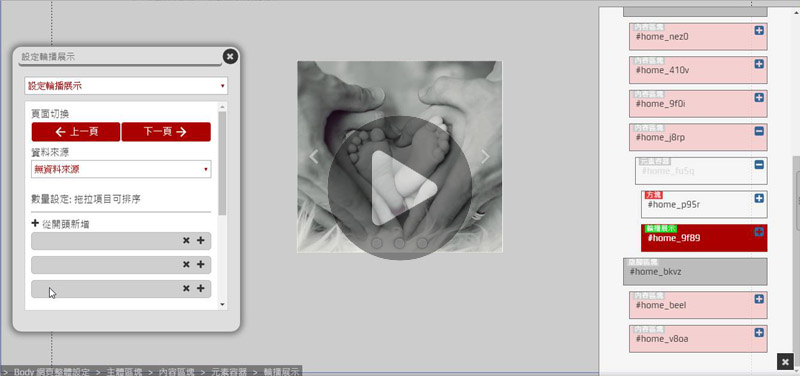Open the 無資料來源 data source dropdown
Screen dimensions: 800x376
pos(121,169)
